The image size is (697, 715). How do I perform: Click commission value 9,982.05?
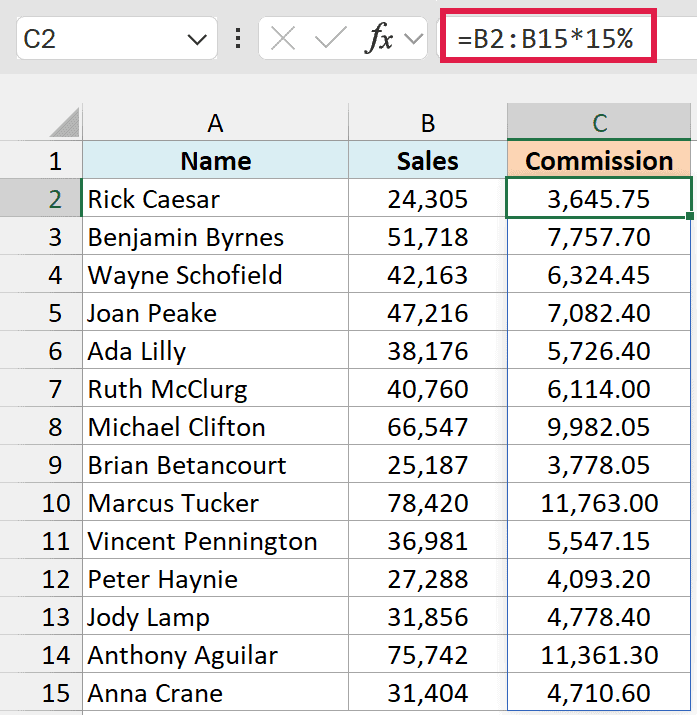[599, 426]
